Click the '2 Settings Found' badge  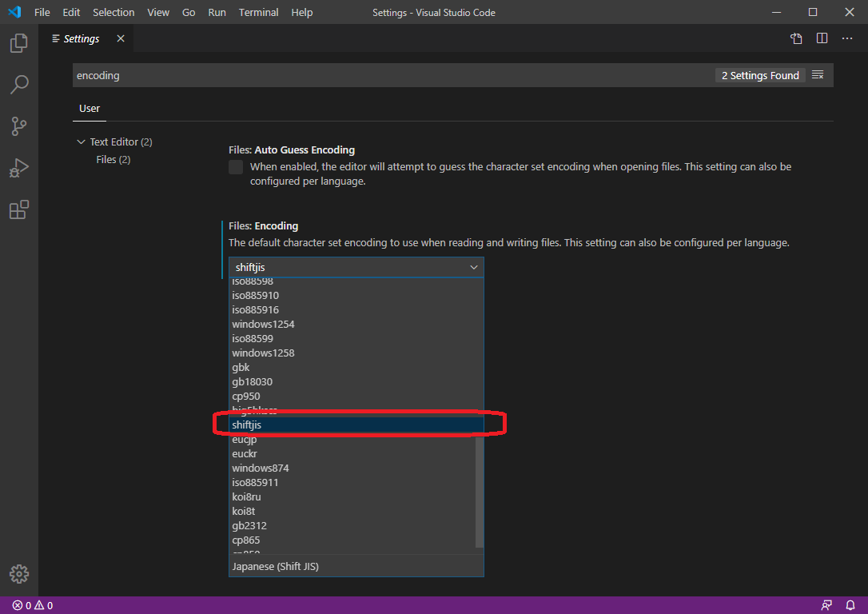760,75
